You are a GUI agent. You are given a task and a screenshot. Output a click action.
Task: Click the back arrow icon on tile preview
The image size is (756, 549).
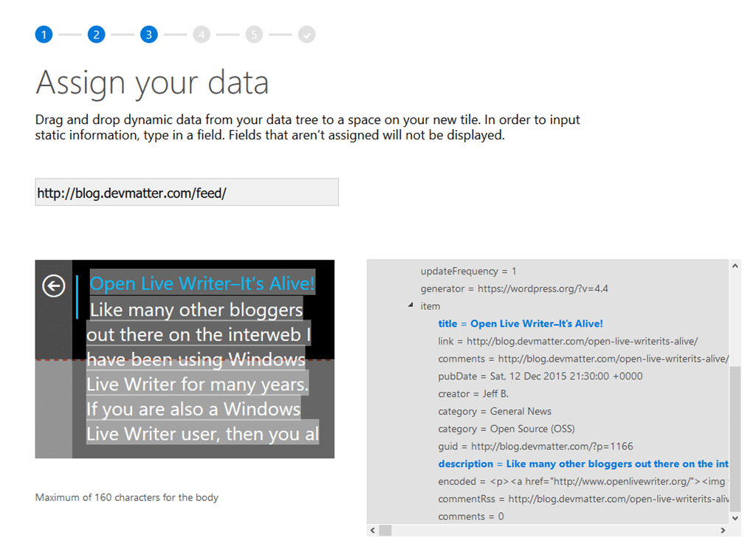(54, 286)
